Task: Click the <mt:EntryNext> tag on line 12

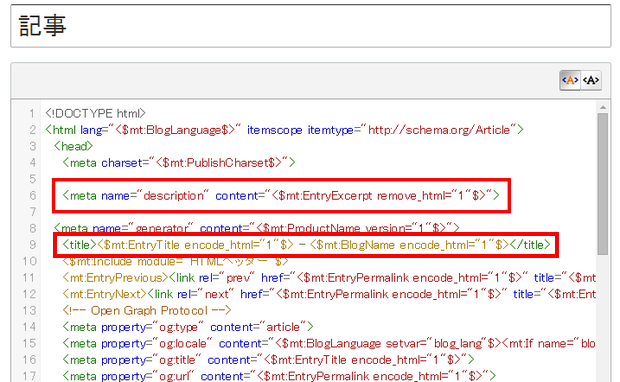Action: coord(105,294)
